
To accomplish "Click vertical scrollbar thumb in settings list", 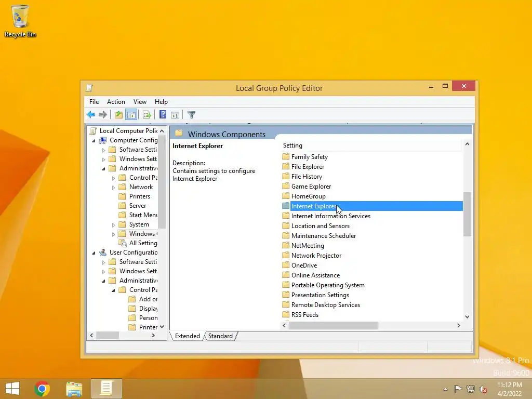I will click(467, 214).
